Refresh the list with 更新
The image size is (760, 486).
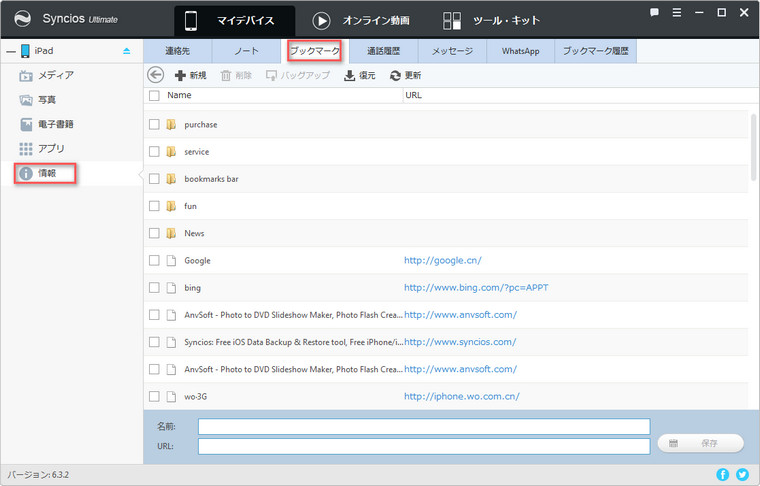coord(405,76)
